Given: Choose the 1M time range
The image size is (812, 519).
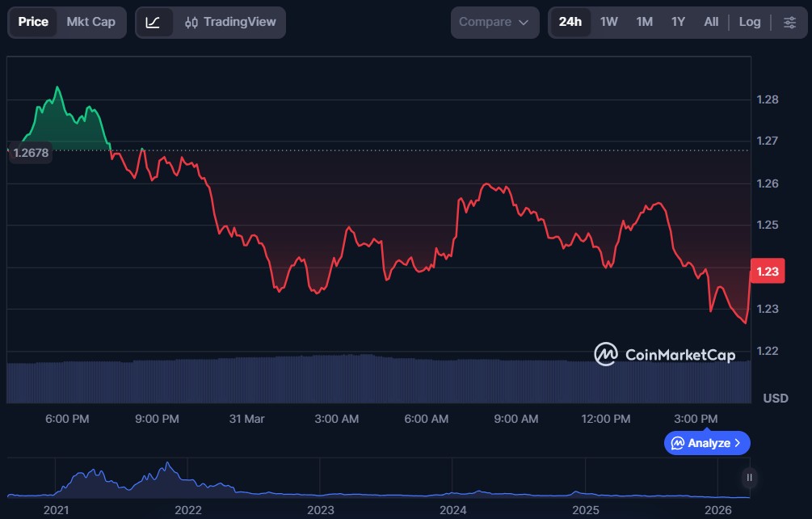Looking at the screenshot, I should (x=644, y=22).
